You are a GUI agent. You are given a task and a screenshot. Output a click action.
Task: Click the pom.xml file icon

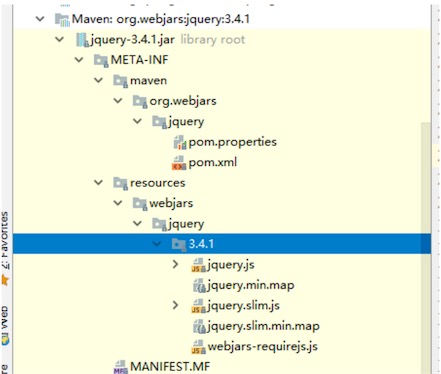point(179,163)
